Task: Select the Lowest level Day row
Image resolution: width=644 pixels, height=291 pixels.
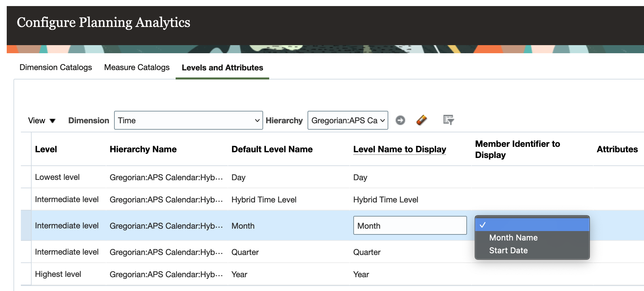Action: (x=57, y=177)
